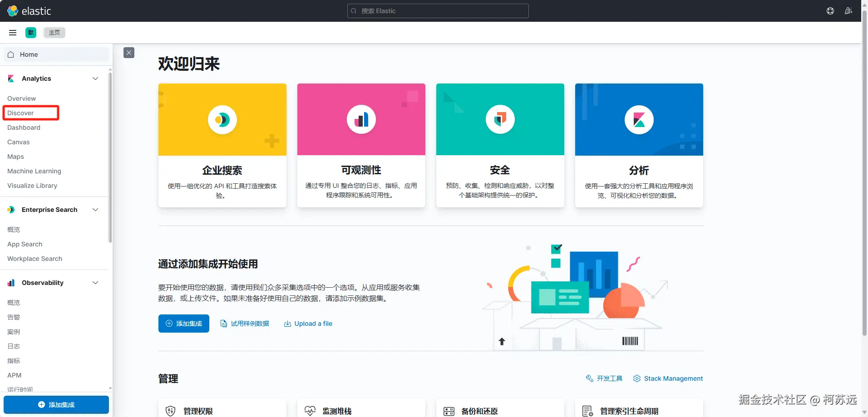Open the 开发工具 link
The width and height of the screenshot is (868, 417).
[x=604, y=378]
